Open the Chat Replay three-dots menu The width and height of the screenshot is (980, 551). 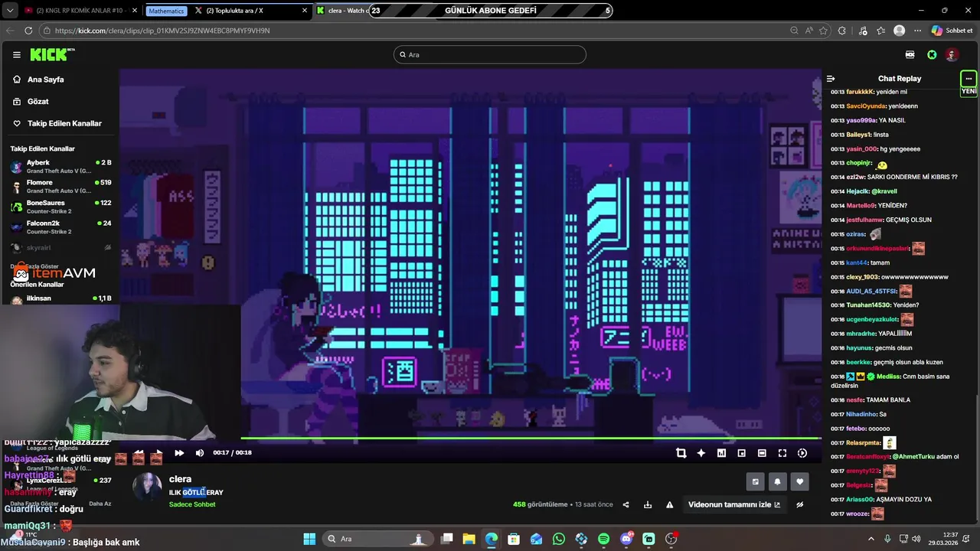click(x=969, y=78)
